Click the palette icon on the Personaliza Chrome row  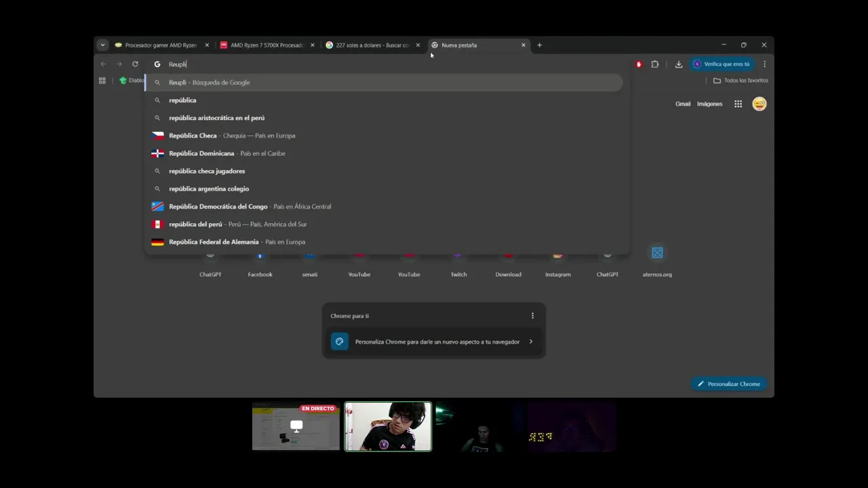(340, 342)
